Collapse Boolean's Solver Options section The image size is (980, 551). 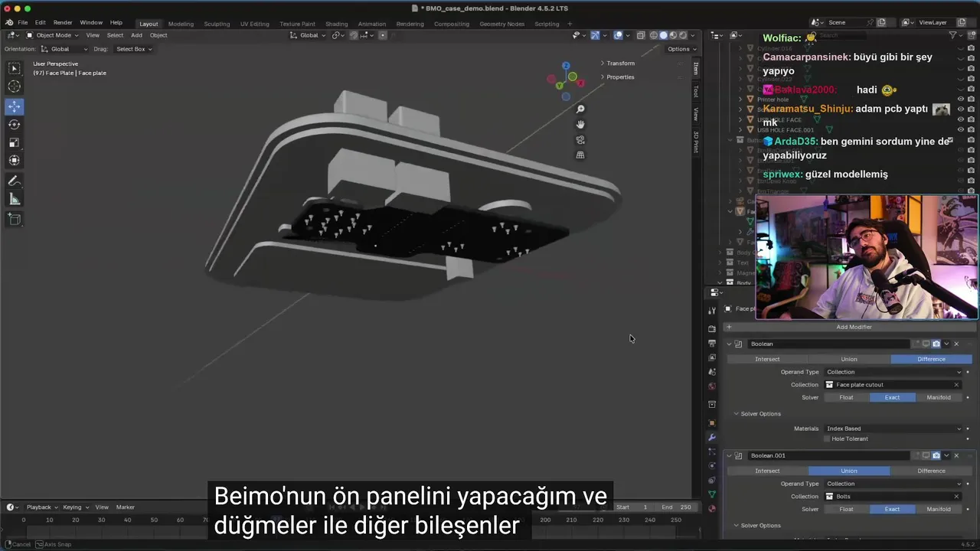757,414
